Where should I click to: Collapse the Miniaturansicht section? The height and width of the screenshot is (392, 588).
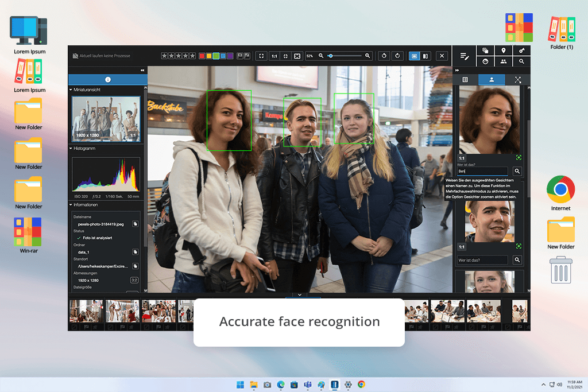(71, 90)
